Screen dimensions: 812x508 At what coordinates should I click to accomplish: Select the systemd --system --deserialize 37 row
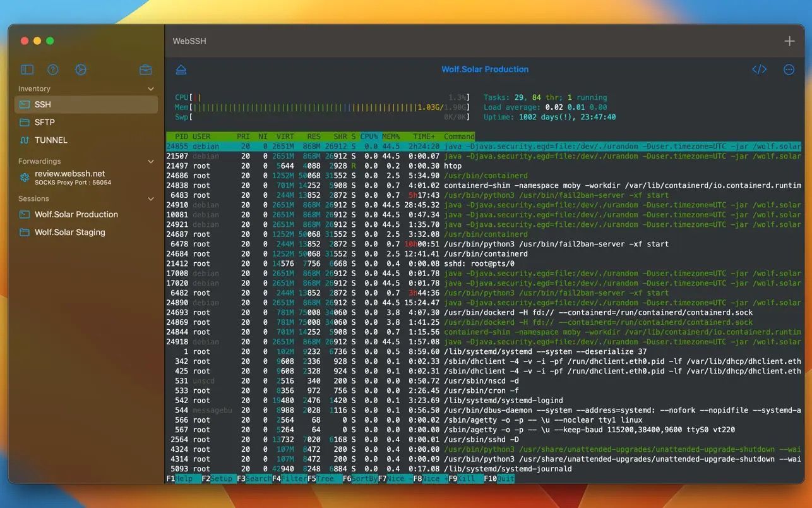pyautogui.click(x=484, y=352)
